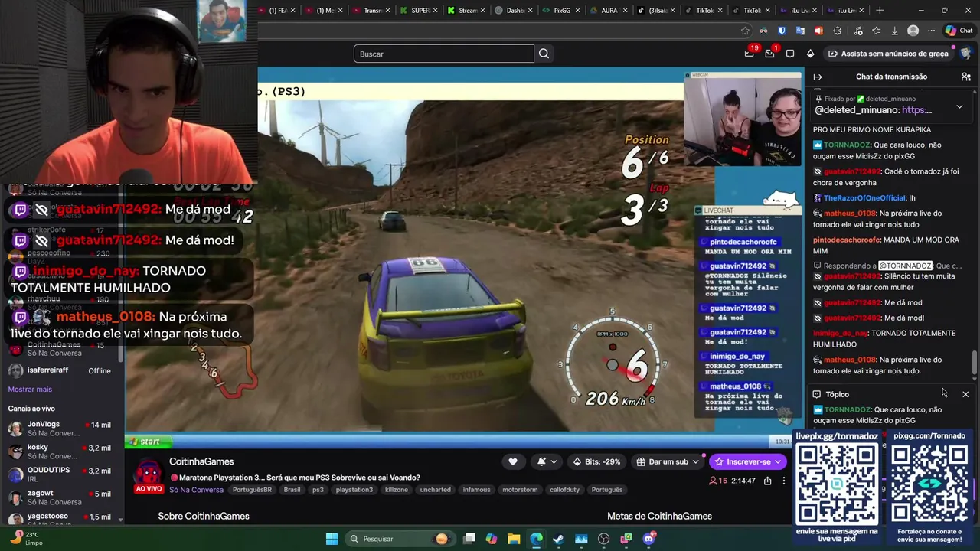Open the stream more options menu

pos(783,481)
